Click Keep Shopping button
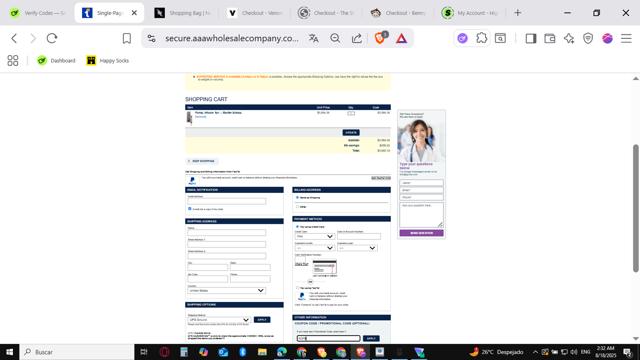The height and width of the screenshot is (360, 640). (x=202, y=161)
